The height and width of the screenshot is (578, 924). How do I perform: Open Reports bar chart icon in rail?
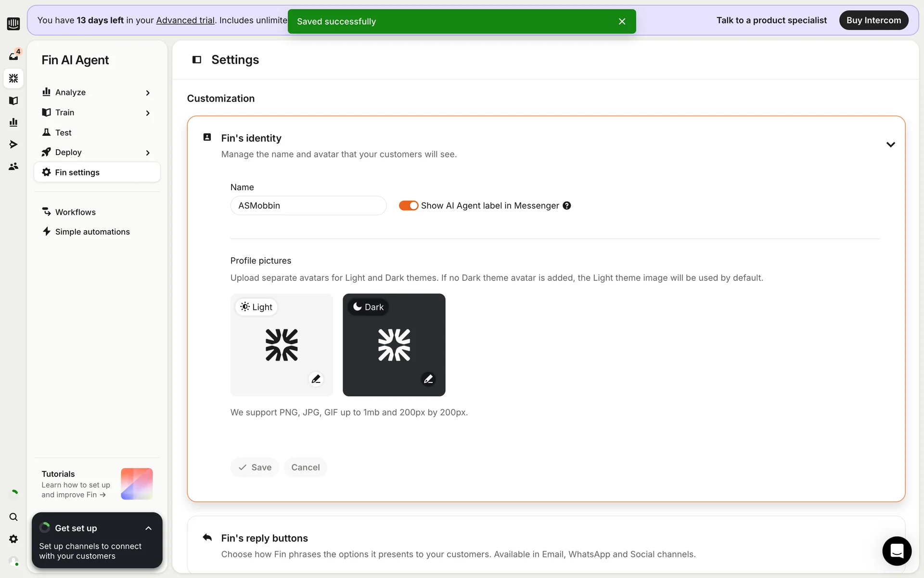(13, 122)
